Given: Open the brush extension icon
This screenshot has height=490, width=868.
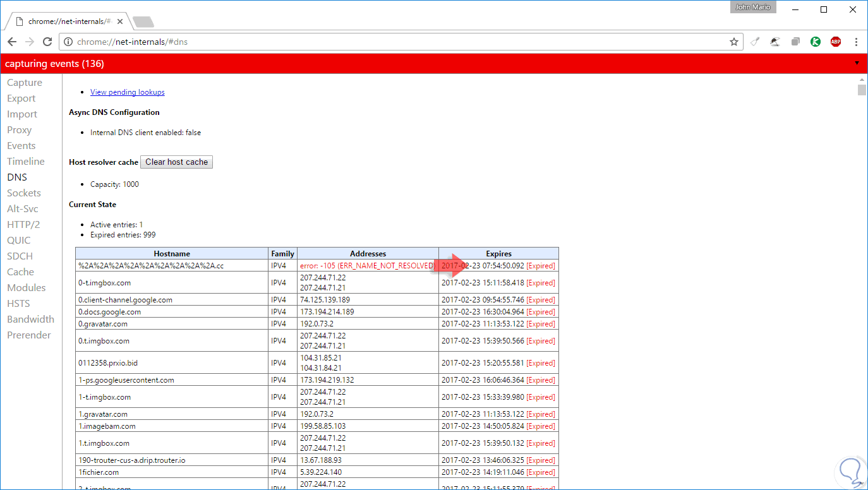Looking at the screenshot, I should click(x=755, y=42).
